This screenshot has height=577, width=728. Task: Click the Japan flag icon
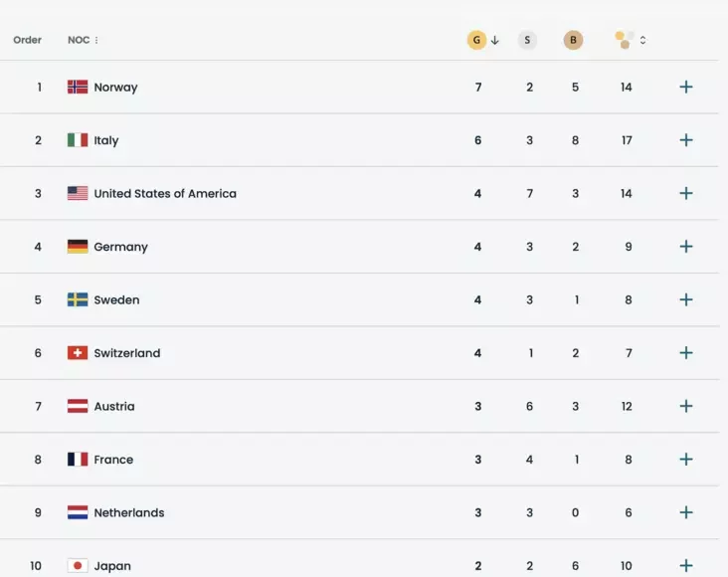click(x=78, y=565)
